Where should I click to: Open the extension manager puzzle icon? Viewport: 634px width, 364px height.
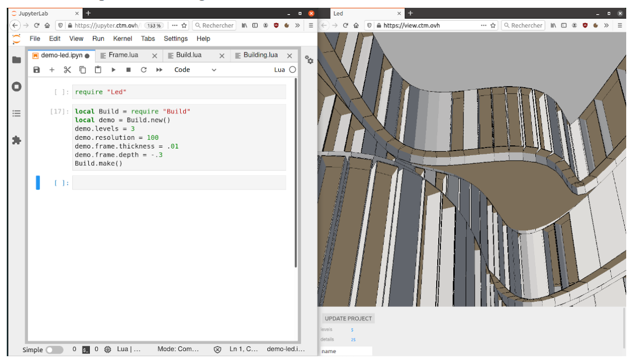point(17,140)
